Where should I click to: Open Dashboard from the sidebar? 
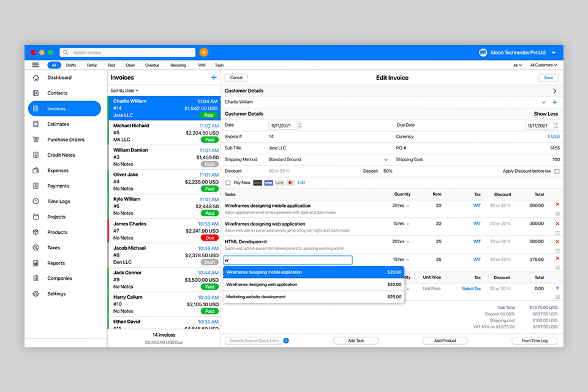pyautogui.click(x=59, y=78)
